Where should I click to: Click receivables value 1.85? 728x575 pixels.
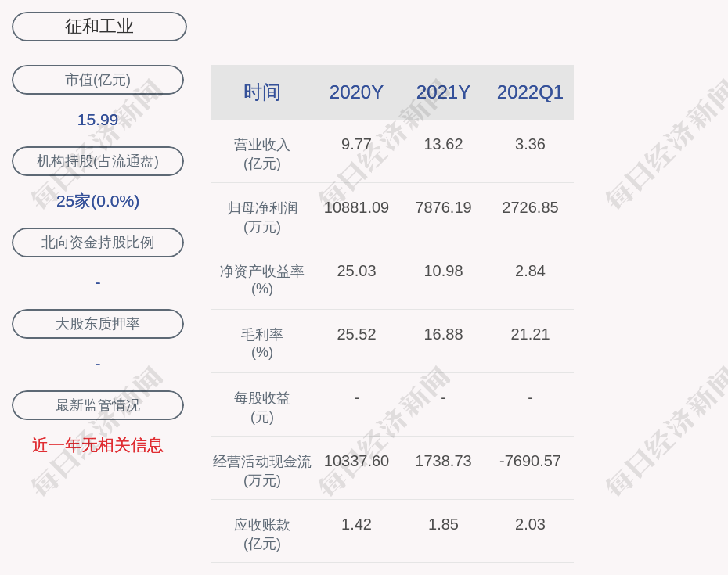[x=443, y=524]
